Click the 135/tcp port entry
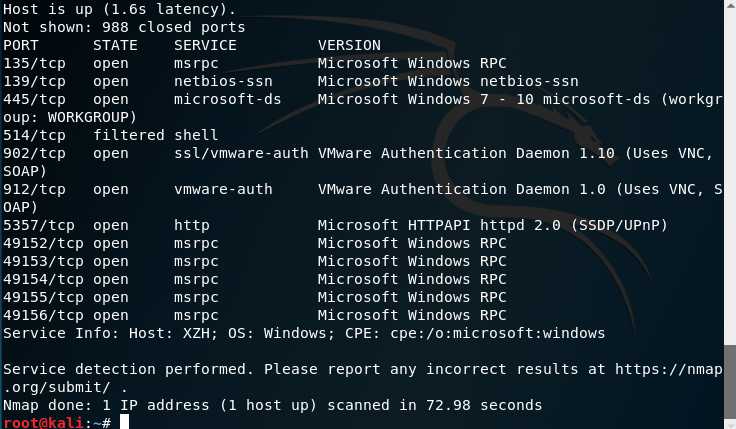The height and width of the screenshot is (429, 736). pos(34,63)
